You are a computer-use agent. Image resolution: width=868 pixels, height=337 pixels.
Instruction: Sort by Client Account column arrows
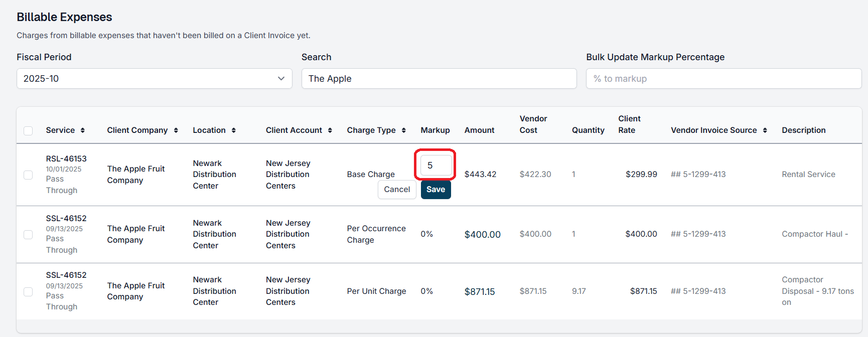click(x=330, y=130)
